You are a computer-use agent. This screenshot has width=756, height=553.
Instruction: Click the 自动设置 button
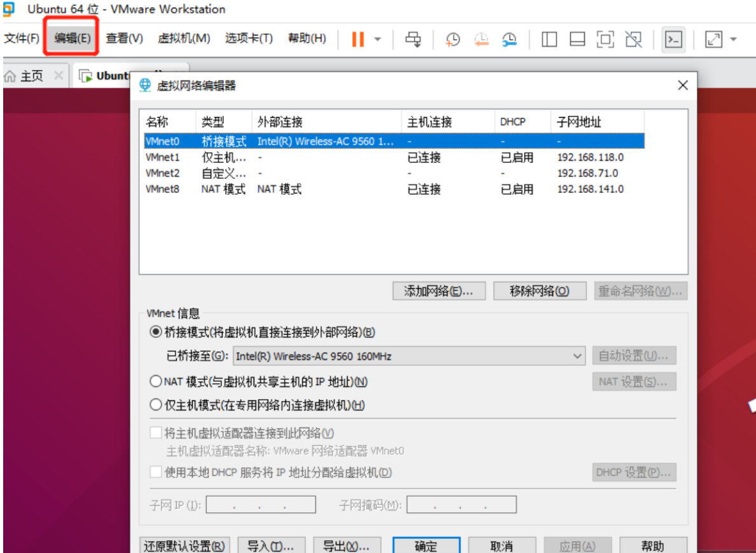pyautogui.click(x=634, y=356)
